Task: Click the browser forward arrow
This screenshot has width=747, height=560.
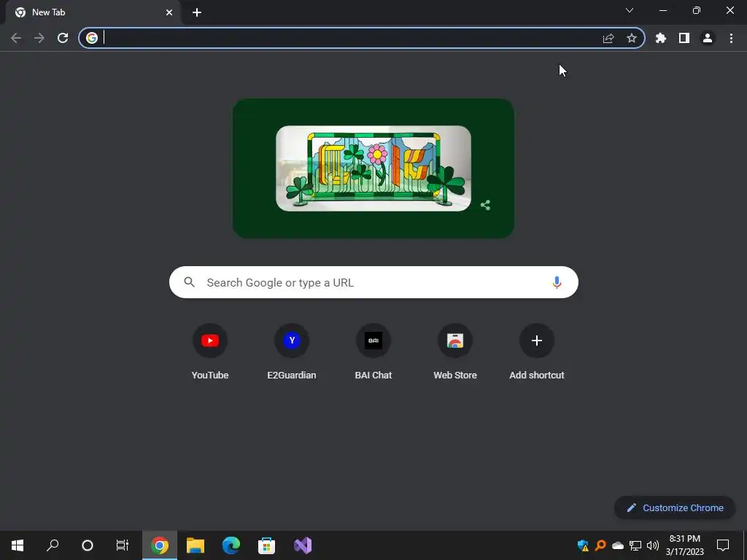Action: pos(39,38)
